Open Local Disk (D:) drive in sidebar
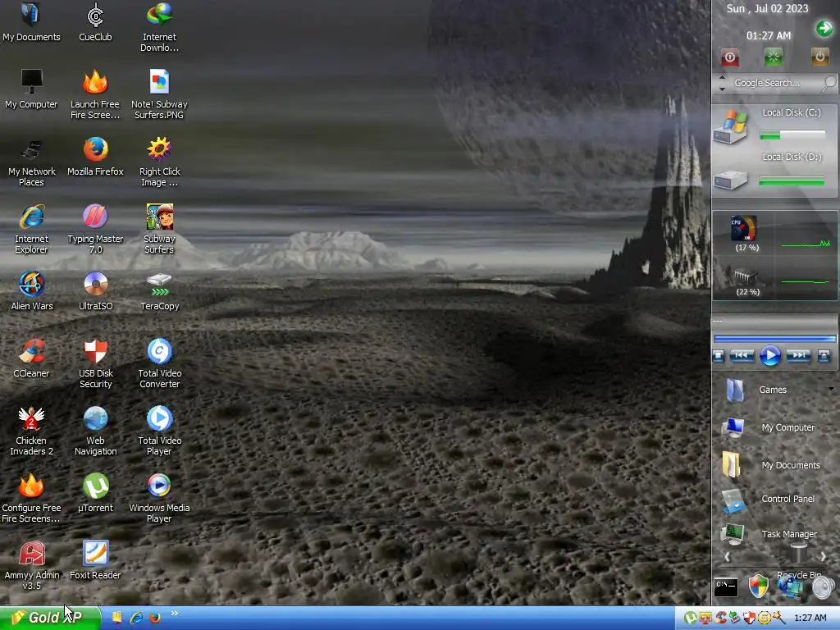Image resolution: width=840 pixels, height=630 pixels. point(729,180)
